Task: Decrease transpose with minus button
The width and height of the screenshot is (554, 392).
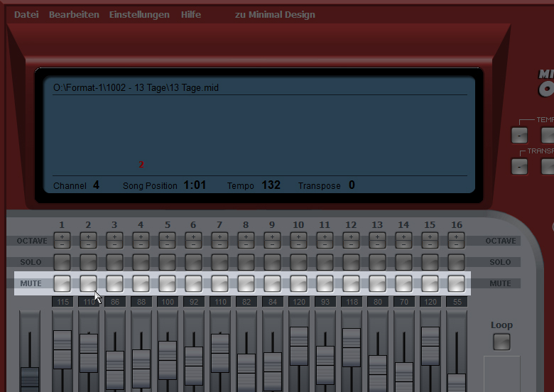Action: [519, 166]
